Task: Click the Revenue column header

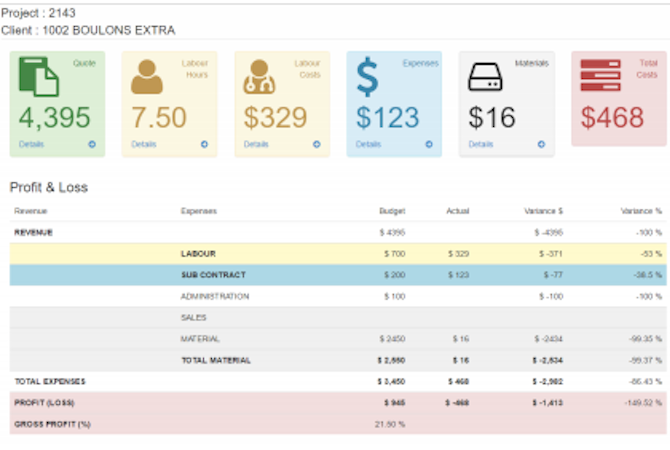Action: point(31,211)
